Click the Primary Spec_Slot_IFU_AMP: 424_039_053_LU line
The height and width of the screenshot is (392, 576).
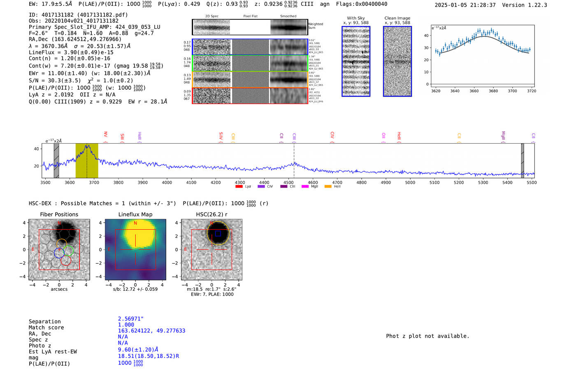(95, 27)
